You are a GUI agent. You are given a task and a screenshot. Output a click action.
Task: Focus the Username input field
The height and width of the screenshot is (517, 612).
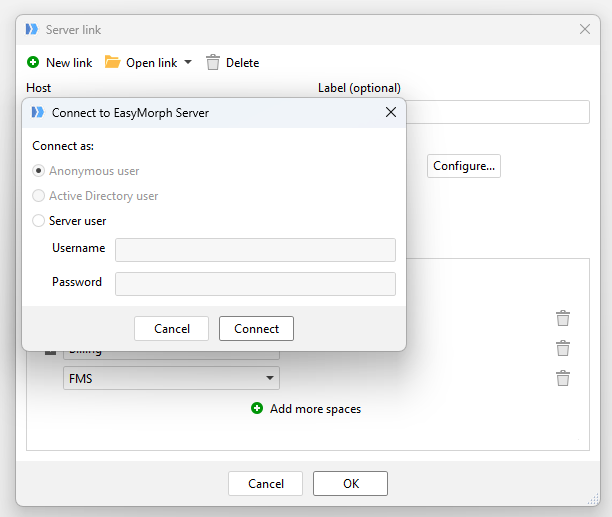(255, 250)
